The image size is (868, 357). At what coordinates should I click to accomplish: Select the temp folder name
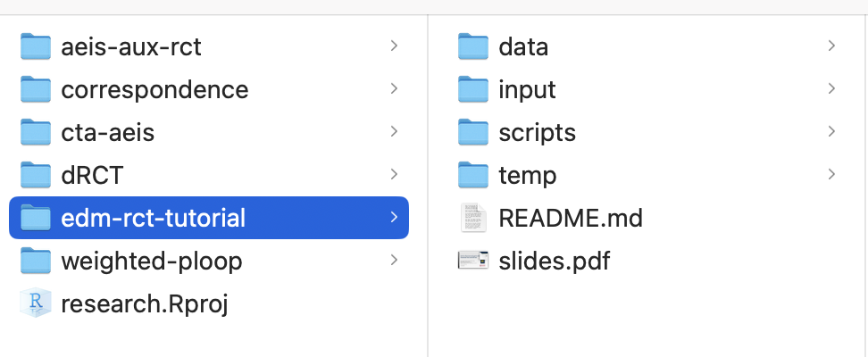pyautogui.click(x=527, y=176)
